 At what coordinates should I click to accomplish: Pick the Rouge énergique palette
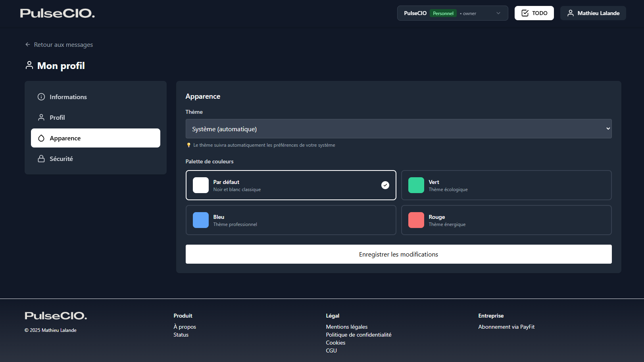click(506, 220)
